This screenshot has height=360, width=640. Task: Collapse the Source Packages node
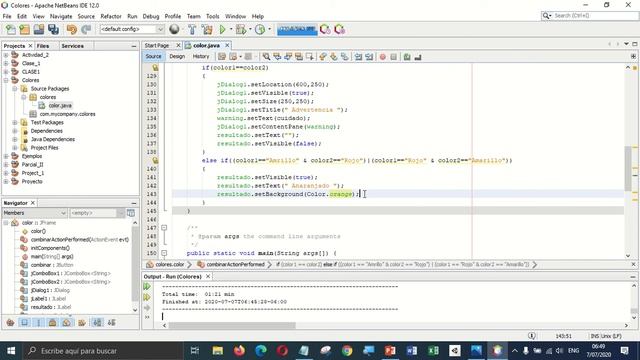pyautogui.click(x=15, y=89)
